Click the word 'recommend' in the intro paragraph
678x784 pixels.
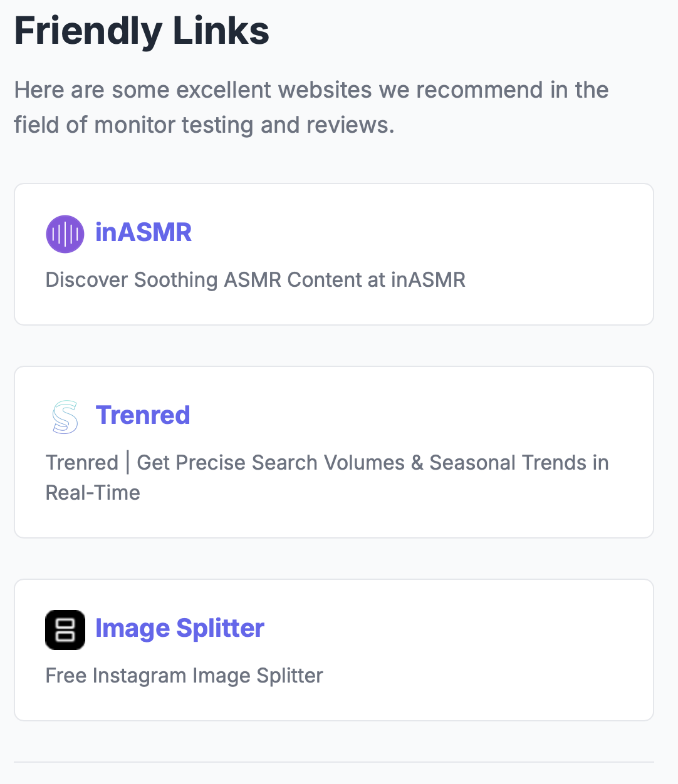click(x=479, y=90)
